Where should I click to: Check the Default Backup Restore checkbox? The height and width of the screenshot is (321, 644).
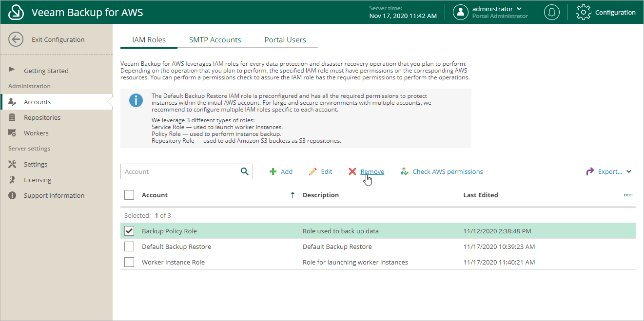point(129,246)
